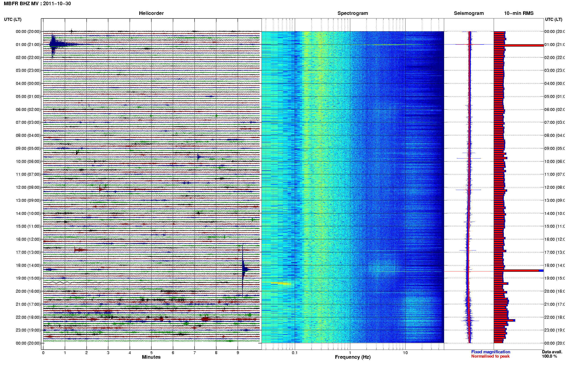Click the left time label '23:00 (19:00)'

point(28,330)
